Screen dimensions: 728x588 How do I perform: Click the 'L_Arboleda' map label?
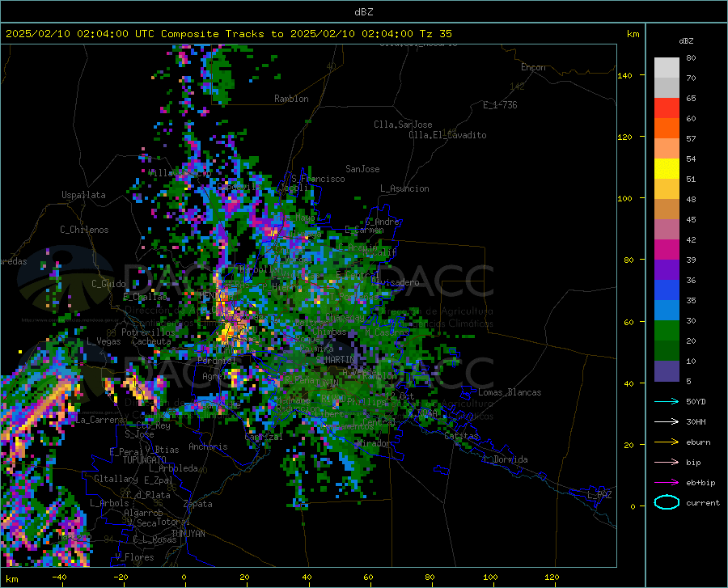pos(173,468)
